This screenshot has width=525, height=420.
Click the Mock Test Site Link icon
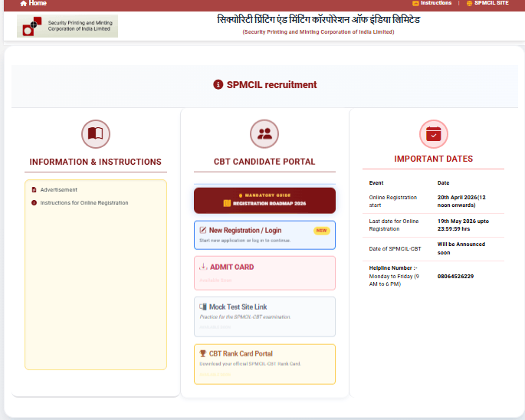click(203, 307)
